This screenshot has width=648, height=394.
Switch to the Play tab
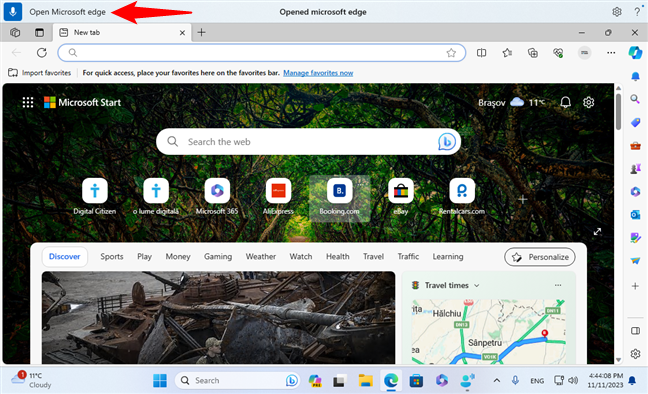(x=144, y=257)
